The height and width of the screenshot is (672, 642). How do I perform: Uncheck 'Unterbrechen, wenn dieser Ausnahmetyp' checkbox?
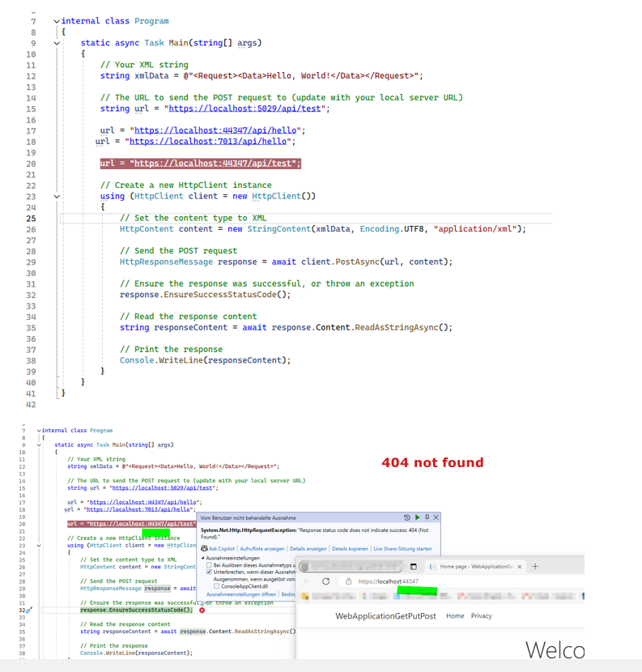(x=209, y=572)
